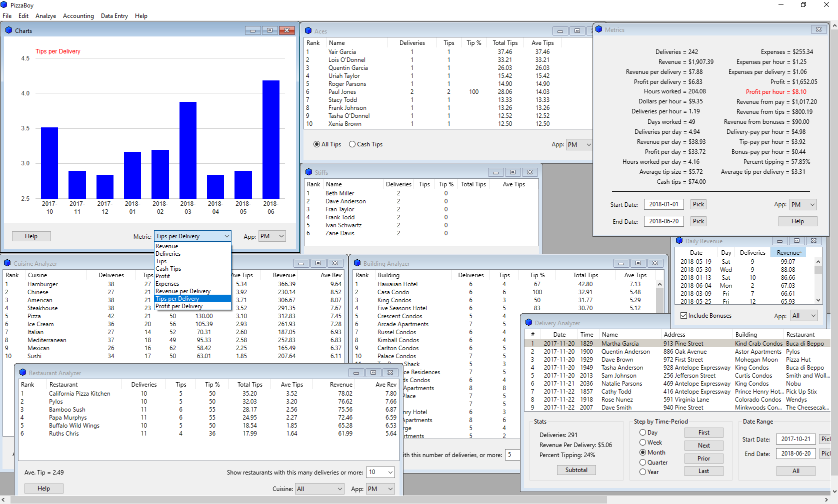Image resolution: width=838 pixels, height=504 pixels.
Task: Close the Stiffs window
Action: (x=529, y=172)
